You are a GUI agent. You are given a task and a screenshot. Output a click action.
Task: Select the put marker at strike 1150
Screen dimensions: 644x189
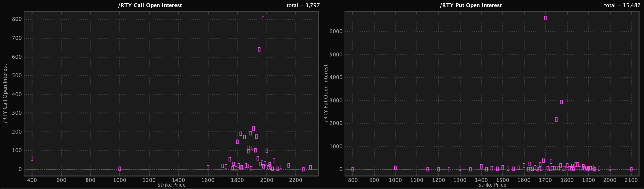point(428,169)
